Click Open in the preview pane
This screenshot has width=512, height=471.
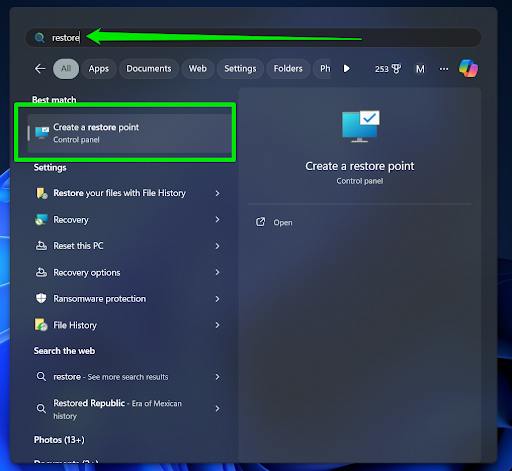pyautogui.click(x=283, y=222)
